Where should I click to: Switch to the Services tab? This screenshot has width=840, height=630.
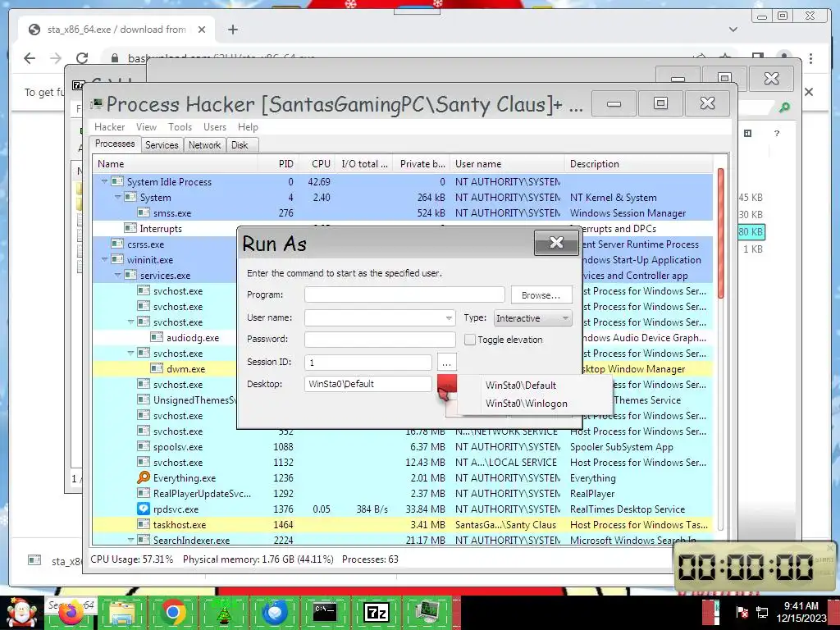[162, 145]
